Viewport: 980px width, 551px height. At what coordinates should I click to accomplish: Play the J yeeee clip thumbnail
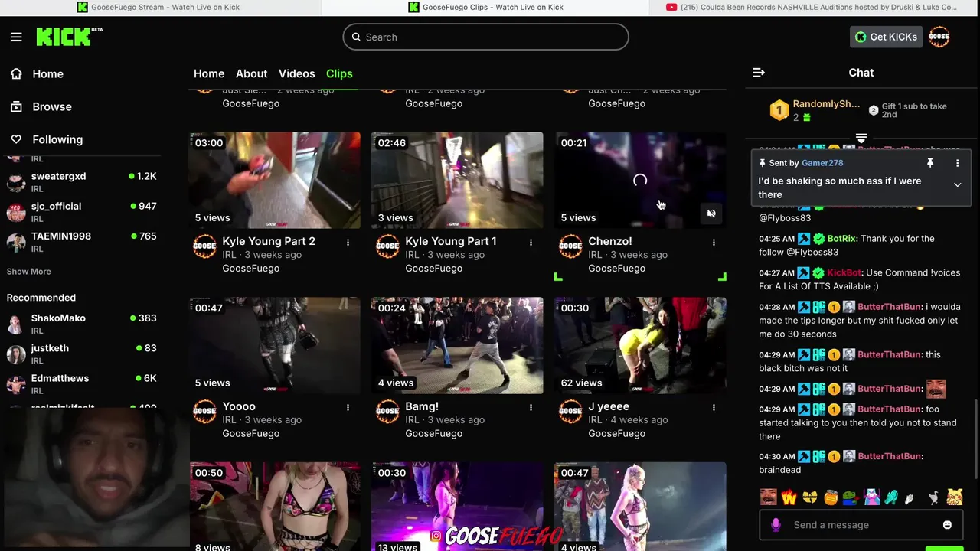coord(640,345)
